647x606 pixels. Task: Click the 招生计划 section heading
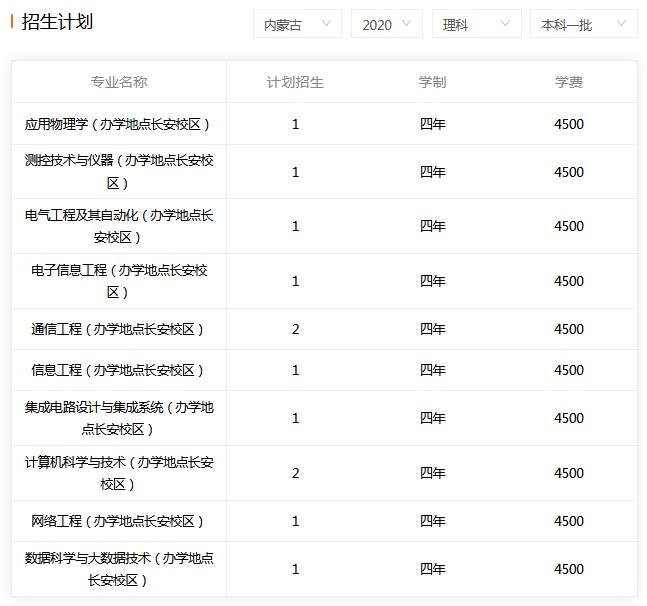[x=57, y=21]
